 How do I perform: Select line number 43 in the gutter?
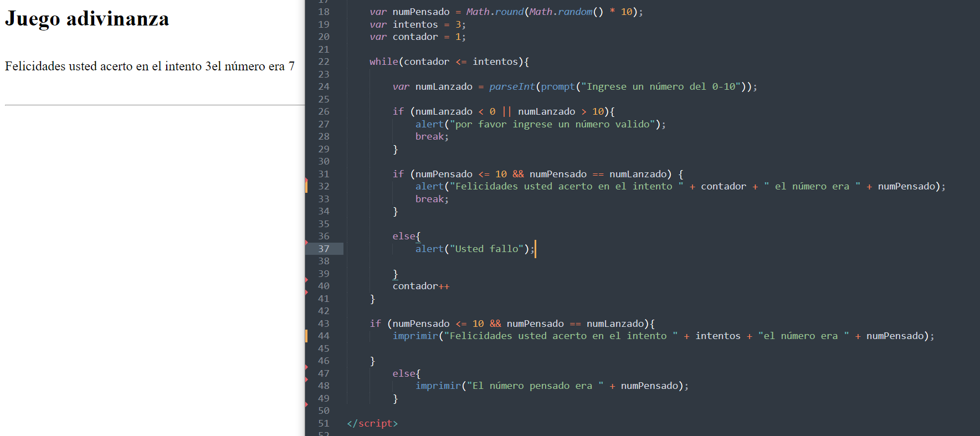[x=324, y=324]
